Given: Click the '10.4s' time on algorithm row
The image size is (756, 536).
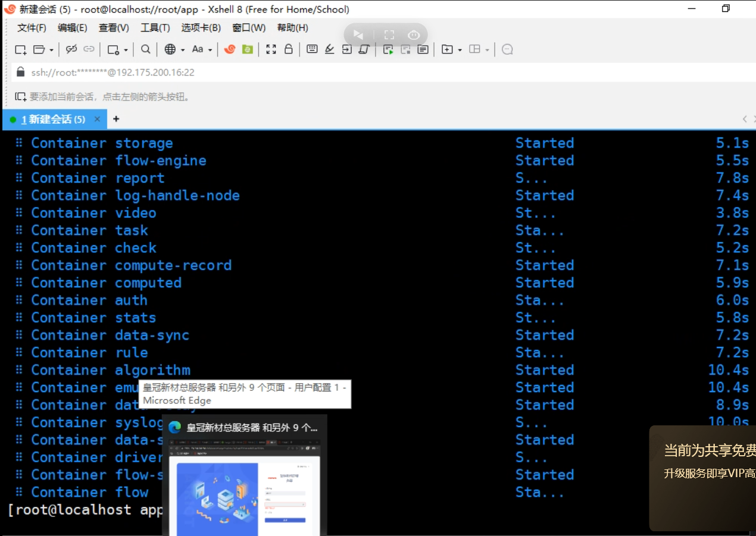Looking at the screenshot, I should tap(729, 370).
